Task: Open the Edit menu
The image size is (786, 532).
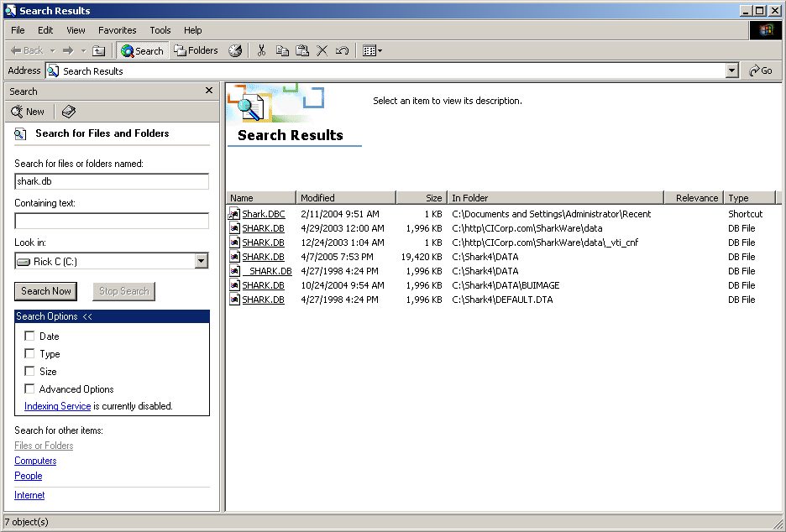Action: [x=45, y=30]
